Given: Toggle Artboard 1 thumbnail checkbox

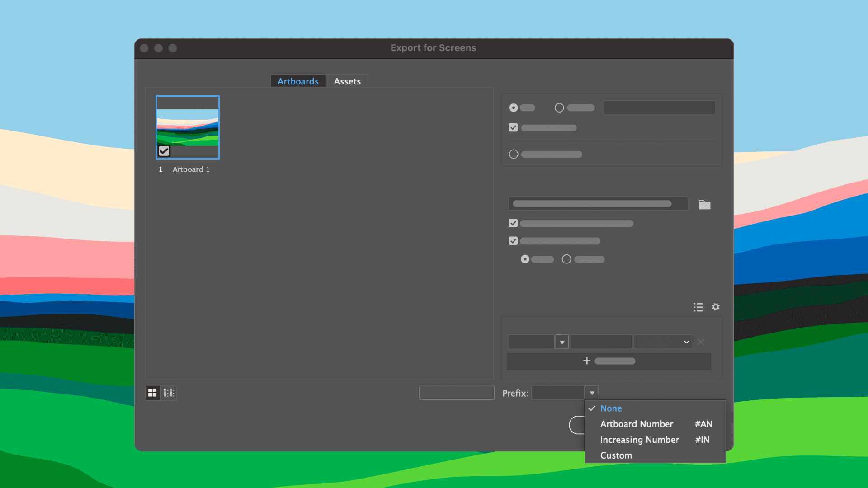Looking at the screenshot, I should 164,151.
